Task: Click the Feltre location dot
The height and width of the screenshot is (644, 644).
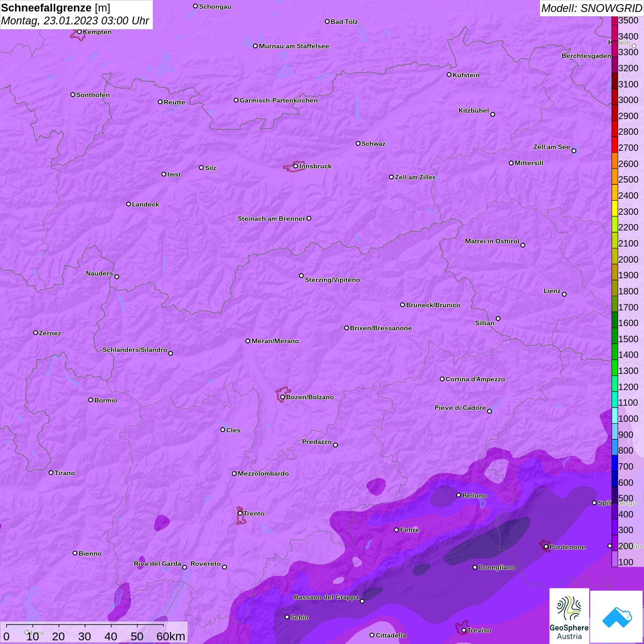Action: [x=397, y=530]
